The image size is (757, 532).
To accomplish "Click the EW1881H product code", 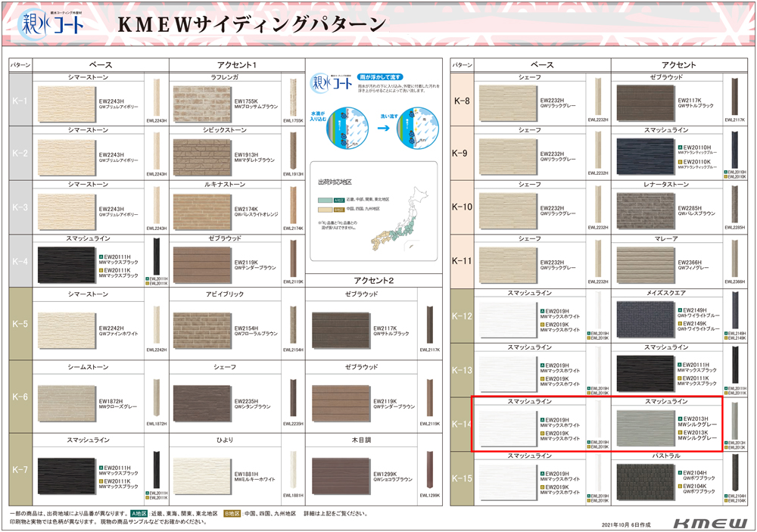I will click(x=246, y=474).
